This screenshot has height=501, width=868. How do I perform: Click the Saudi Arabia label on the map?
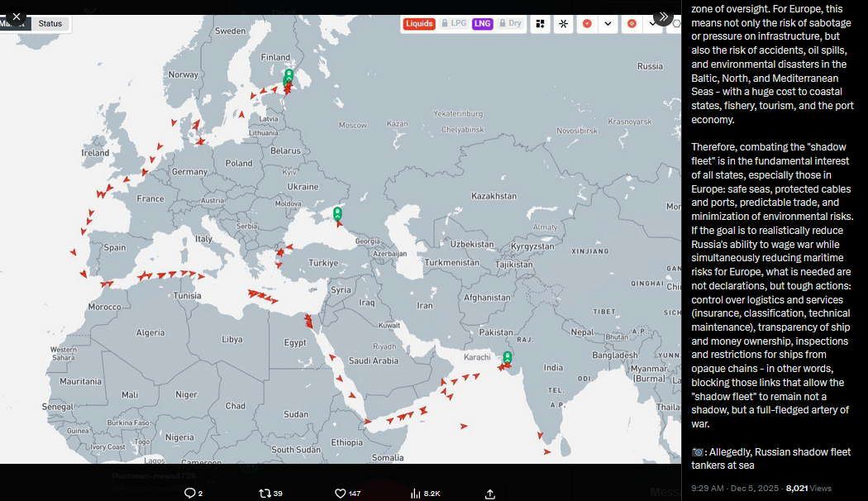pyautogui.click(x=373, y=360)
